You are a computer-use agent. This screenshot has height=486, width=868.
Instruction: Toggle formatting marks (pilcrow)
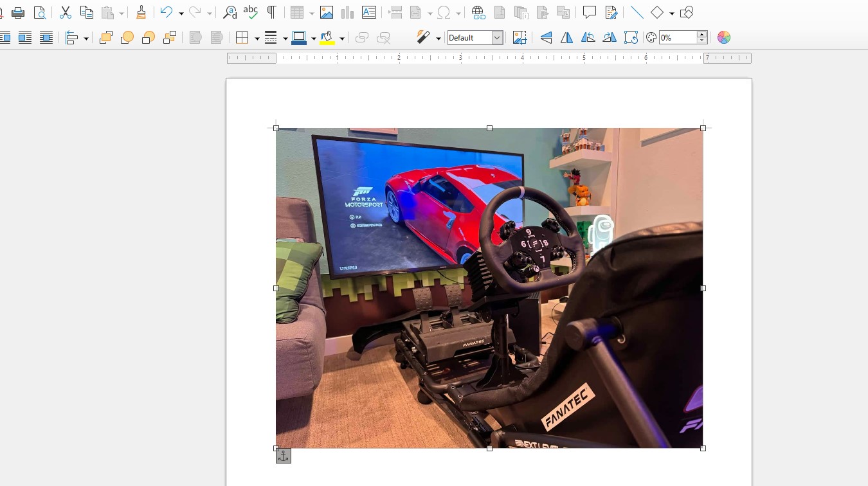(x=272, y=12)
